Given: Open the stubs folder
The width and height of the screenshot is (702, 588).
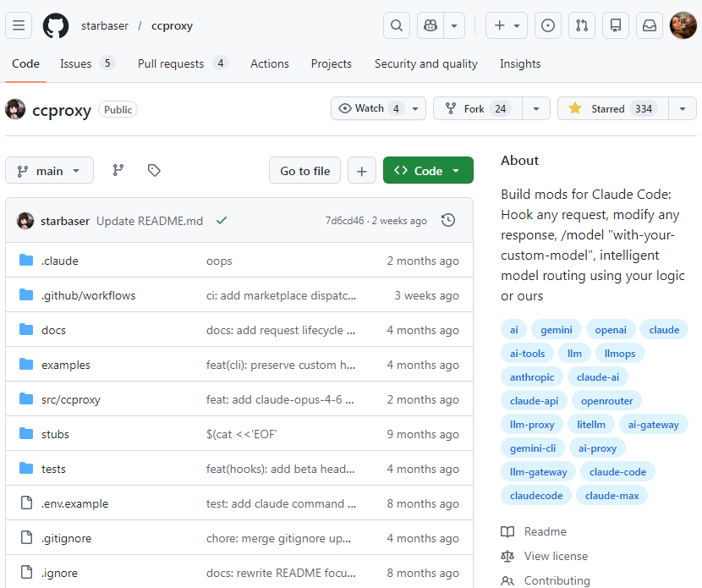Looking at the screenshot, I should [x=55, y=434].
